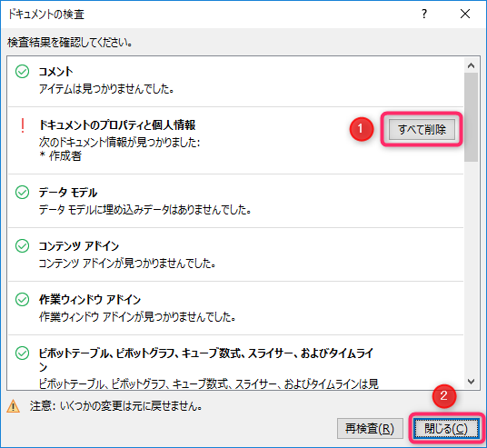Click the ドキュメントの検査 title bar text

(46, 15)
